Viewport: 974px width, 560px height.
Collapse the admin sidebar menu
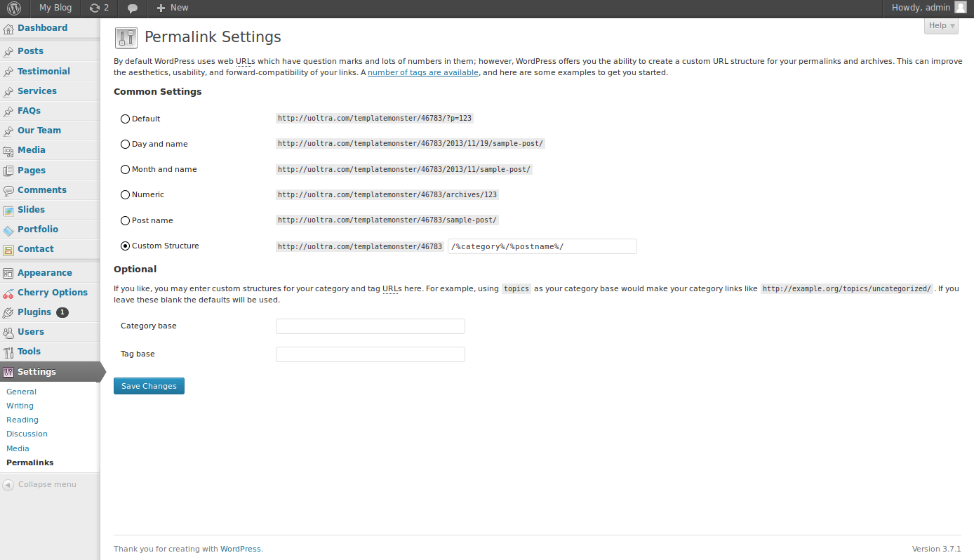(x=40, y=485)
